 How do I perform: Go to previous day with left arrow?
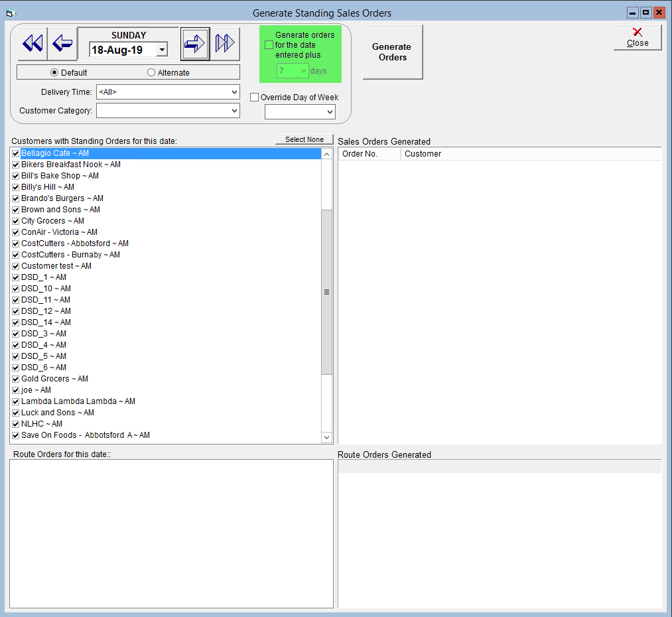pyautogui.click(x=62, y=43)
